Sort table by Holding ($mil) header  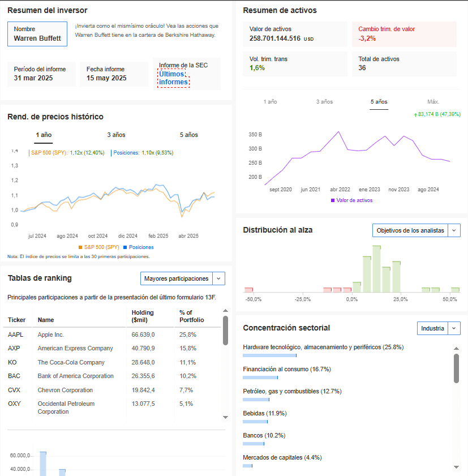(143, 316)
